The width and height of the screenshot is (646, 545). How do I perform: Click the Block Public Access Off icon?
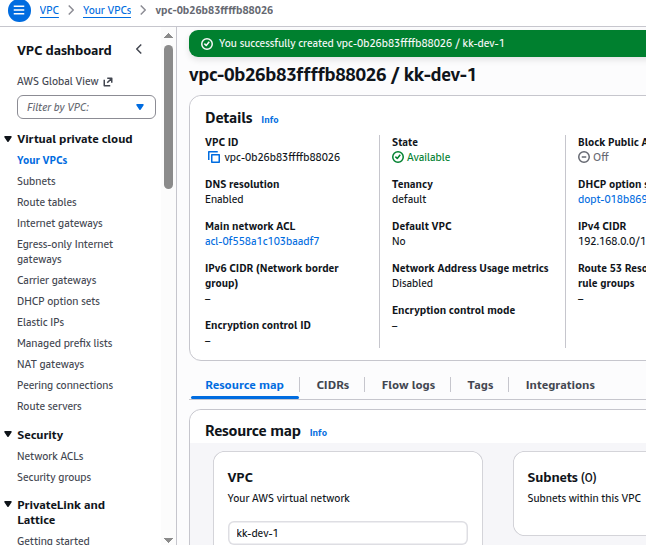point(584,157)
